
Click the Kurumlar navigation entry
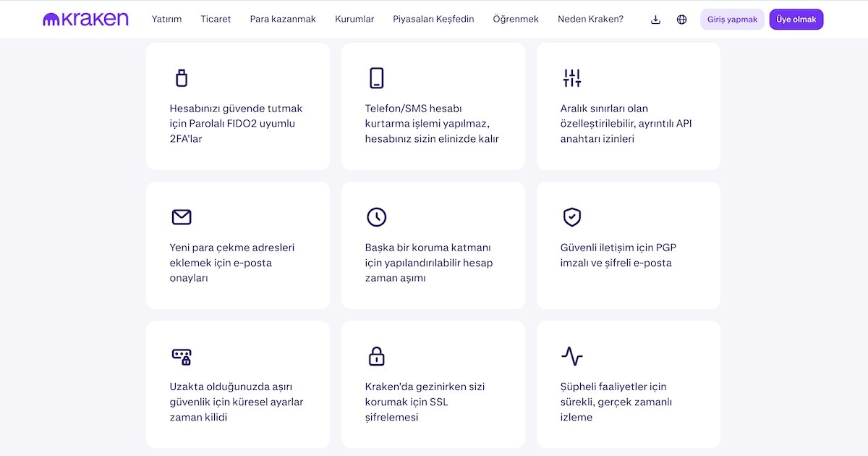pyautogui.click(x=354, y=19)
